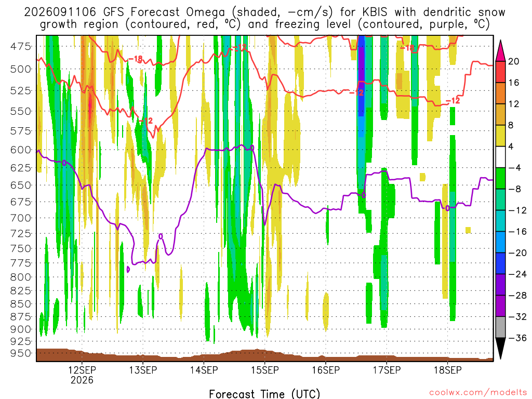Click the red -18 contour label near 13SEP
This screenshot has width=532, height=399.
136,59
